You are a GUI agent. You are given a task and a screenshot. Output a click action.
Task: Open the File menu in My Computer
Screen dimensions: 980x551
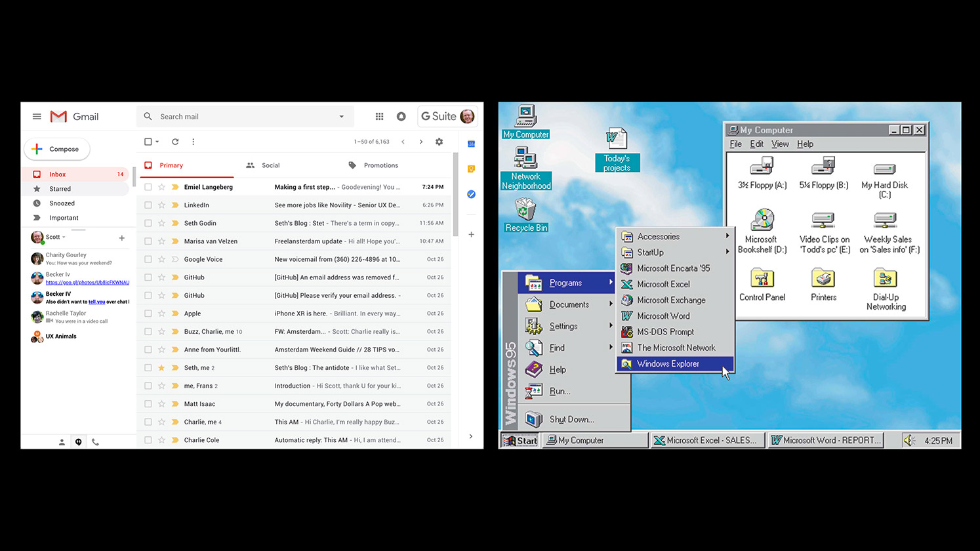click(736, 144)
